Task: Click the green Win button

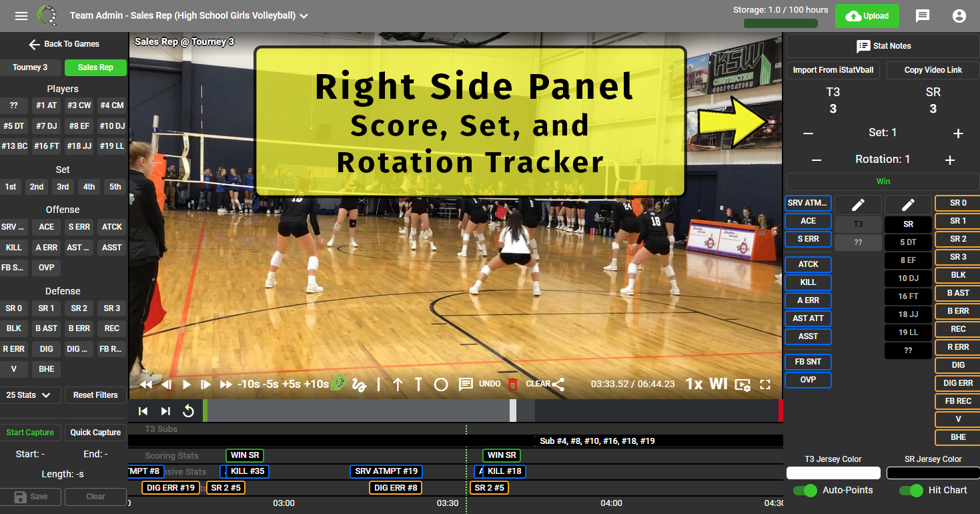Action: click(x=883, y=182)
